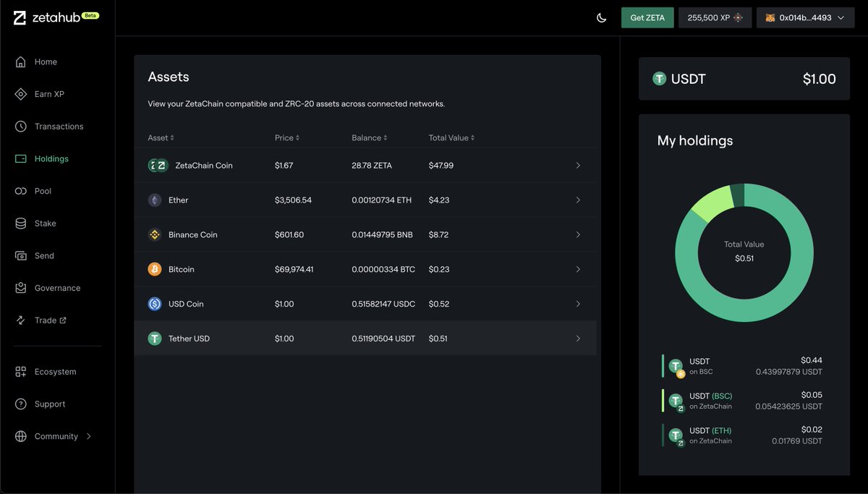
Task: Click the Ecosystem grid icon
Action: pyautogui.click(x=21, y=372)
